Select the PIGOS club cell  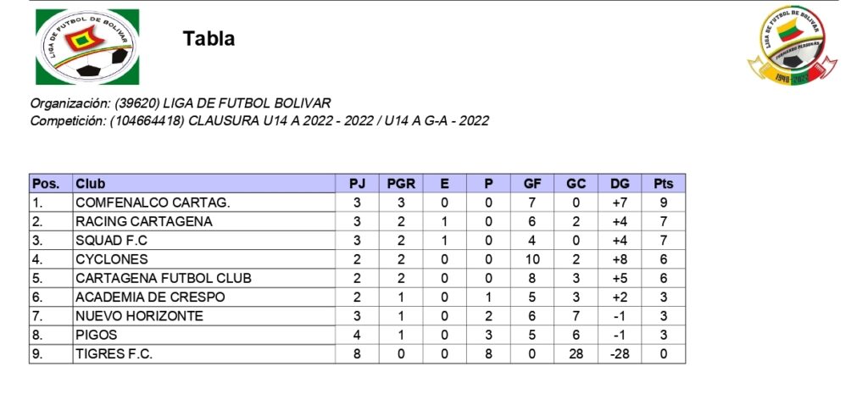[96, 335]
